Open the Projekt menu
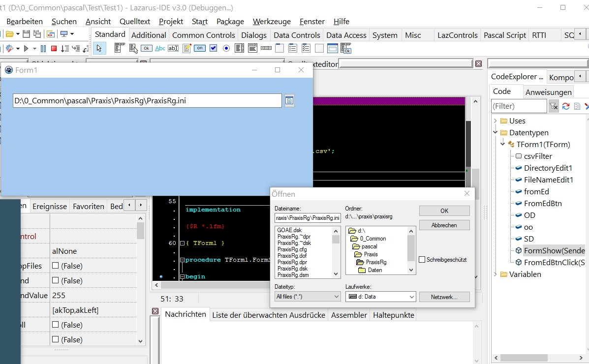The image size is (589, 364). click(x=171, y=22)
